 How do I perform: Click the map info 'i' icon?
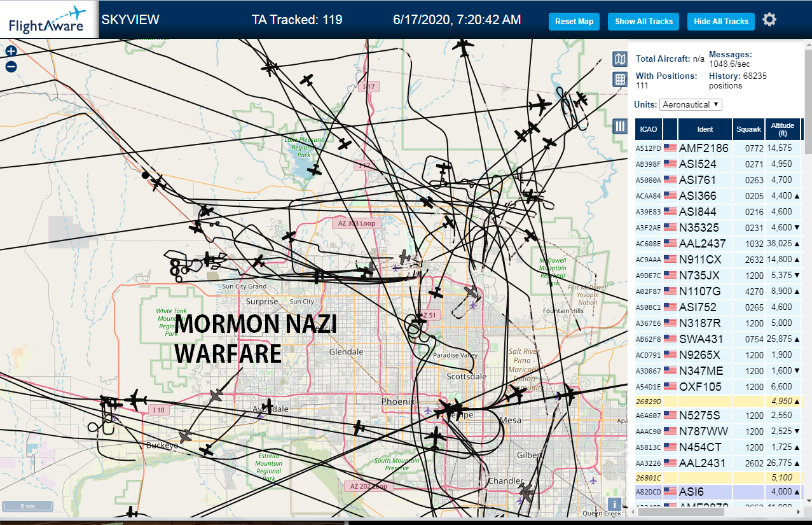coord(616,506)
